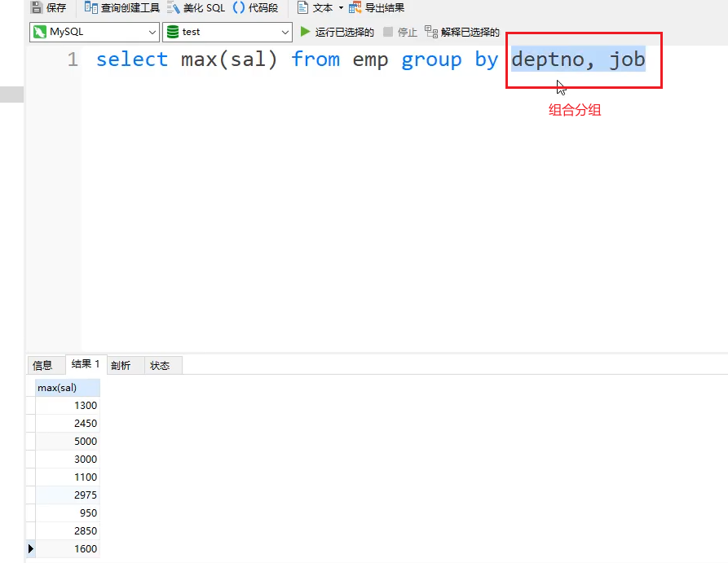Click Beautify SQL (美化 SQL)

[196, 7]
